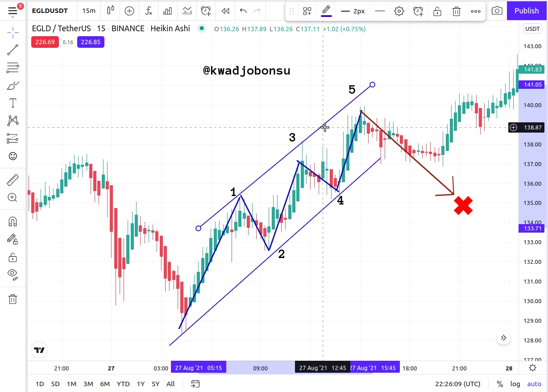Select the ruler measure tool

[13, 180]
